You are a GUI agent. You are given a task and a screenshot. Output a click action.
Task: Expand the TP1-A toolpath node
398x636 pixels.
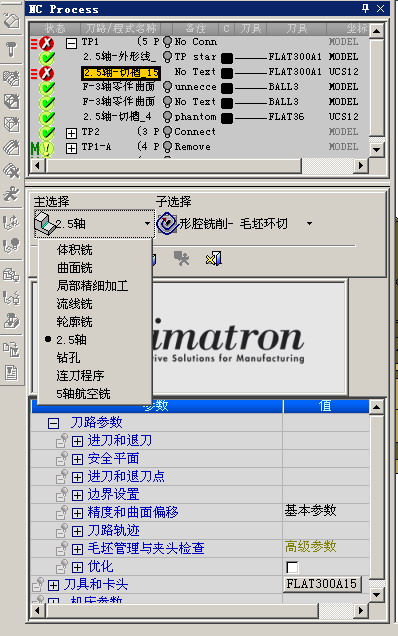point(71,148)
